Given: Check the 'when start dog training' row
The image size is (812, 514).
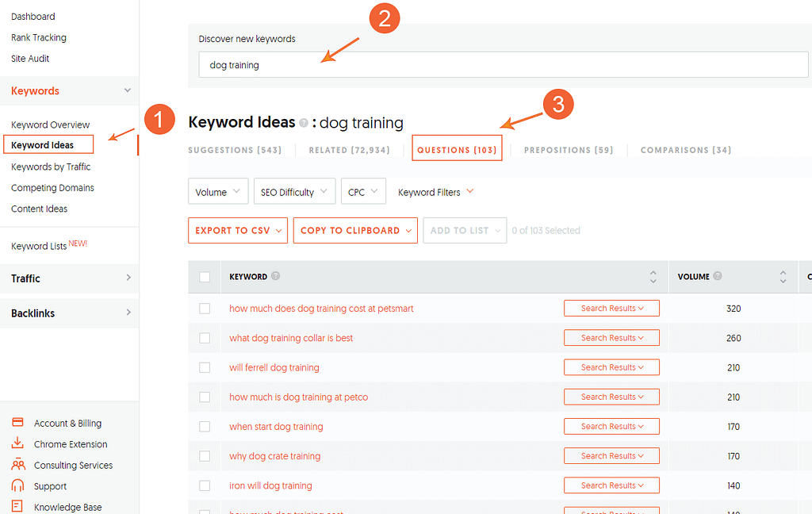Looking at the screenshot, I should tap(205, 427).
